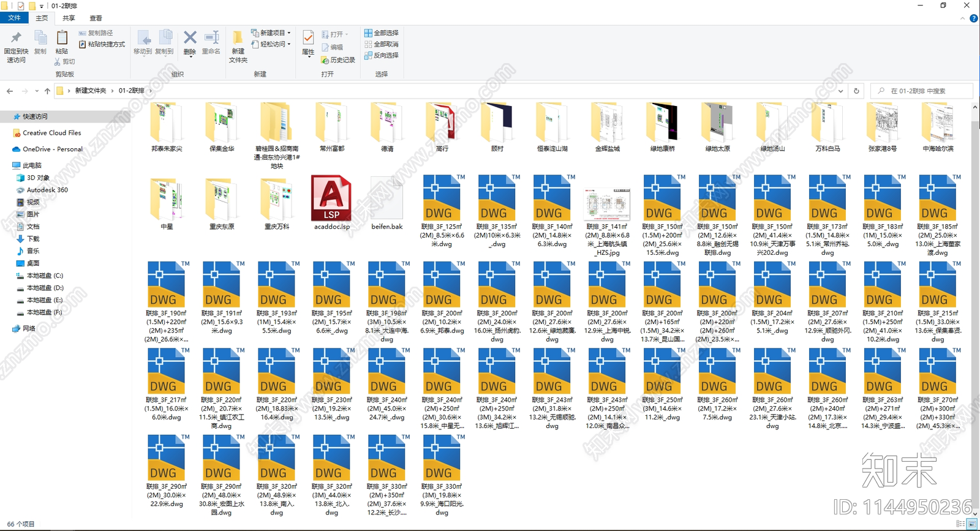Click the Back navigation arrow

(x=10, y=91)
